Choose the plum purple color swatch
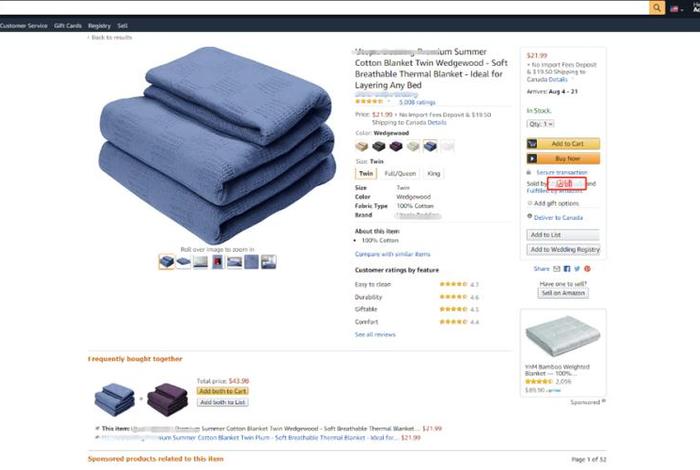The width and height of the screenshot is (700, 470). 396,146
